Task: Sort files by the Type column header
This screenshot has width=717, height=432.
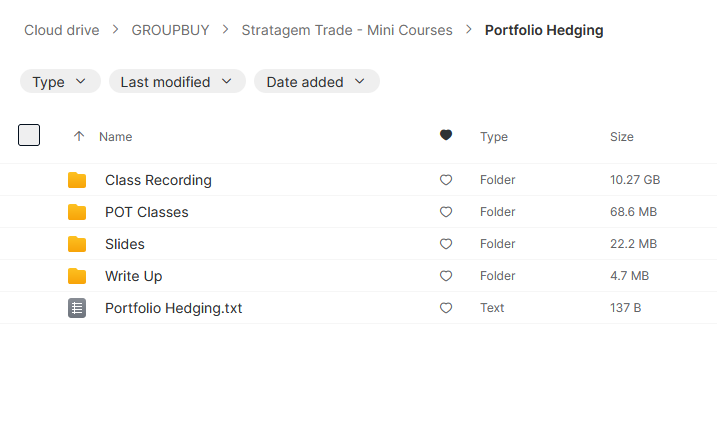Action: point(494,137)
